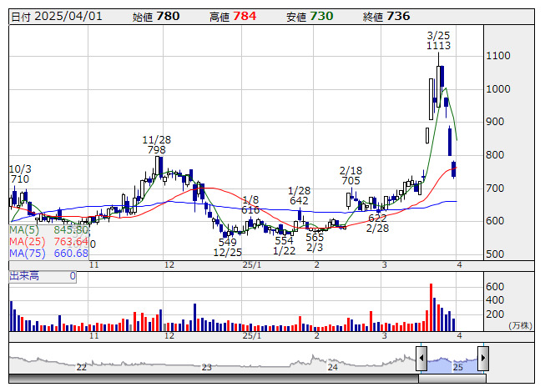Select year 22 in the overview timeline

[82, 367]
